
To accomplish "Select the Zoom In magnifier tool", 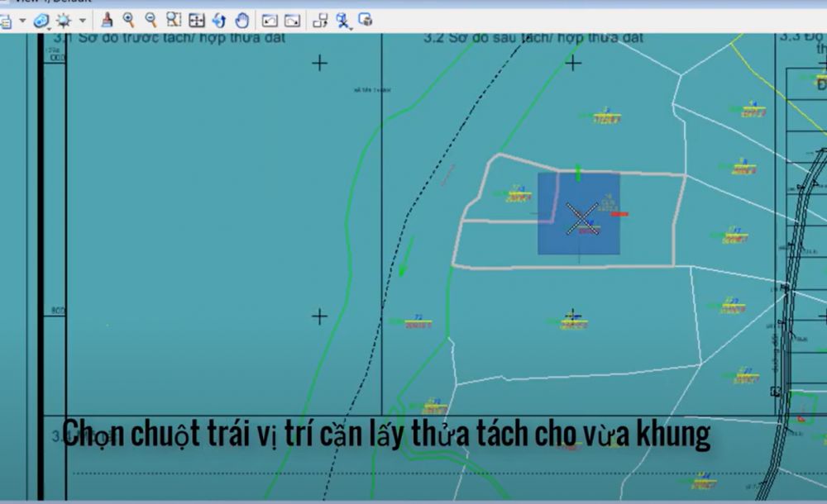I will pos(129,20).
